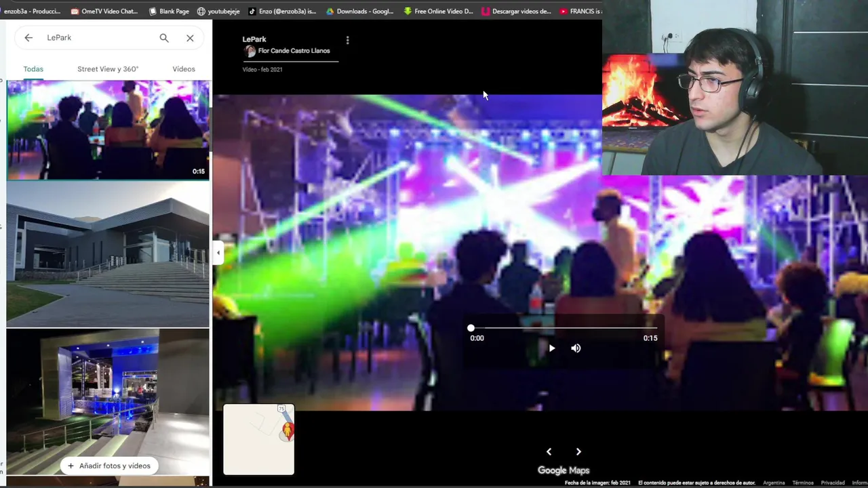Image resolution: width=868 pixels, height=488 pixels.
Task: Switch to Street View y 360° tab
Action: click(108, 69)
